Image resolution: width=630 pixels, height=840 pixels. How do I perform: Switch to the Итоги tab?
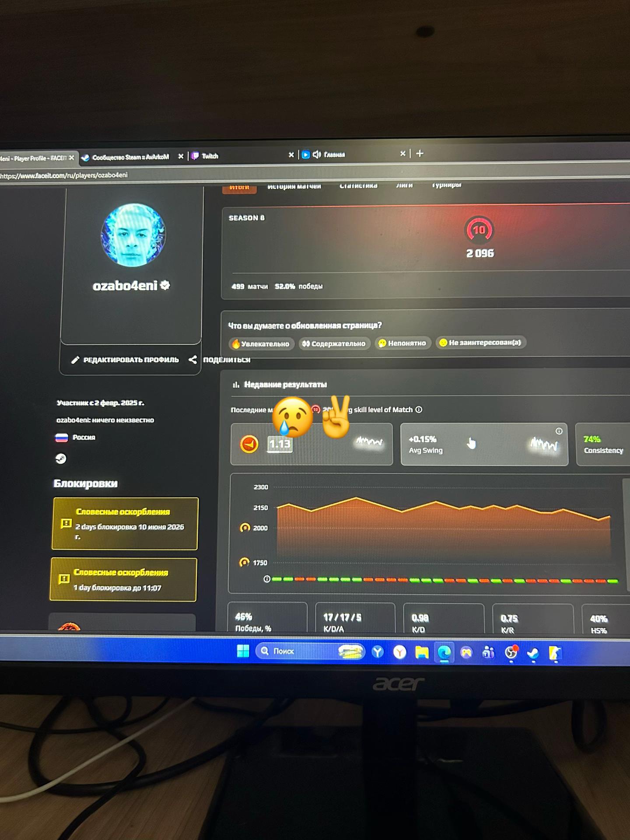pyautogui.click(x=239, y=188)
